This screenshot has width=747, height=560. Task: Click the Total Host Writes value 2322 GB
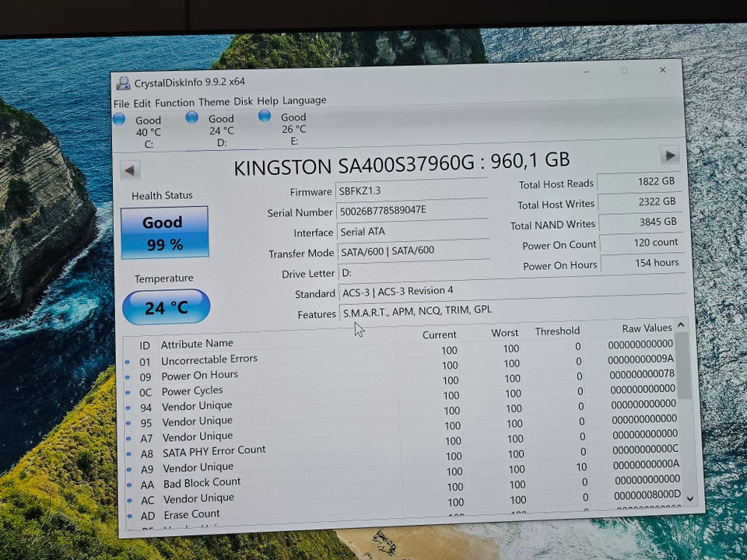point(640,202)
